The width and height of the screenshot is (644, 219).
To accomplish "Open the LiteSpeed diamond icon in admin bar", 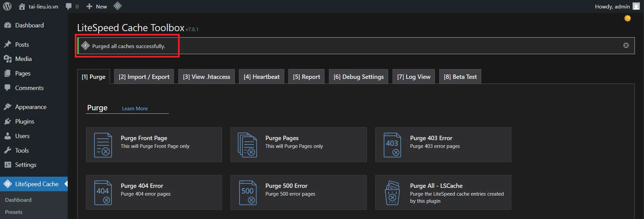I will pyautogui.click(x=117, y=6).
